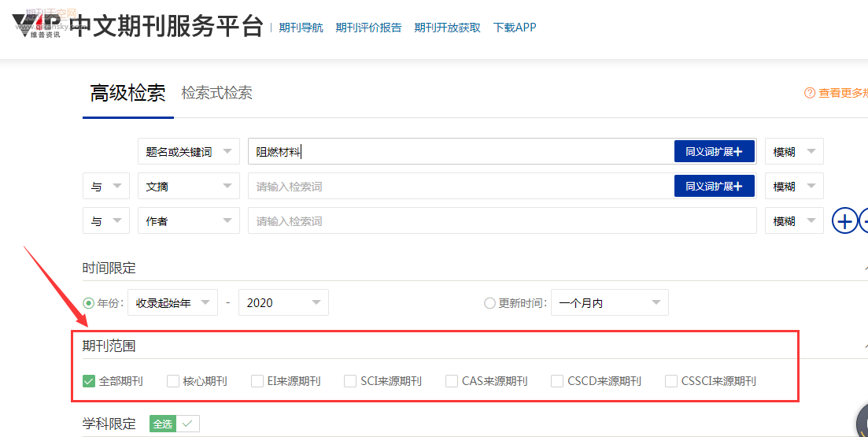This screenshot has width=868, height=437.
Task: Open 期刊导航 in the top menu
Action: click(301, 28)
